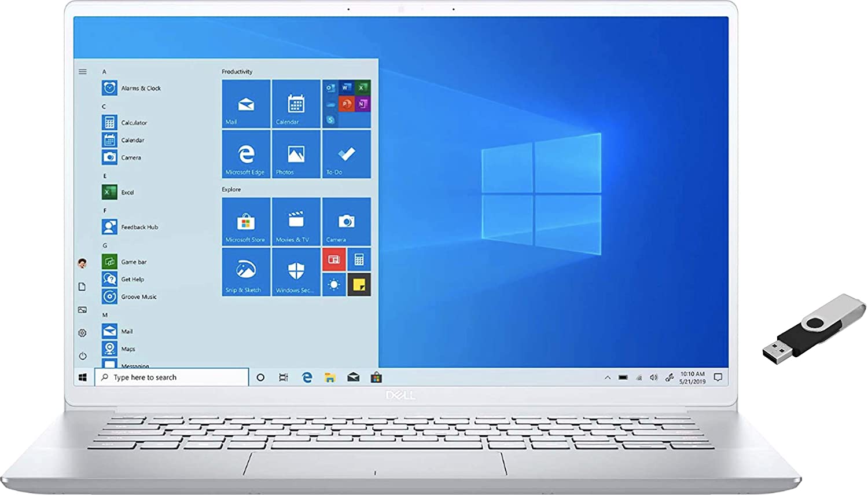Open Settings via the gear in Start sidebar
This screenshot has height=495, width=868.
pos(82,332)
